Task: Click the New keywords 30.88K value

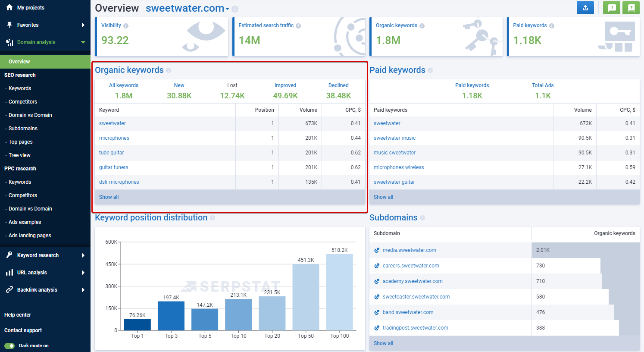Action: coord(179,96)
